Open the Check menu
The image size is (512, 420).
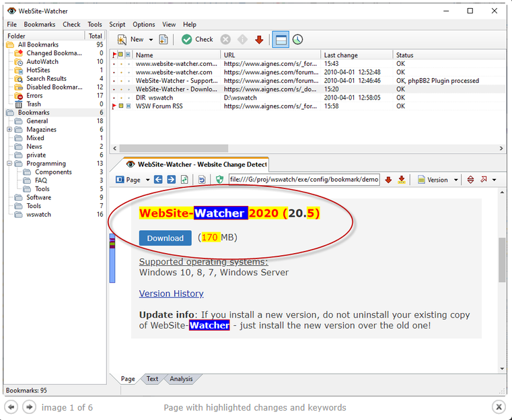point(71,24)
